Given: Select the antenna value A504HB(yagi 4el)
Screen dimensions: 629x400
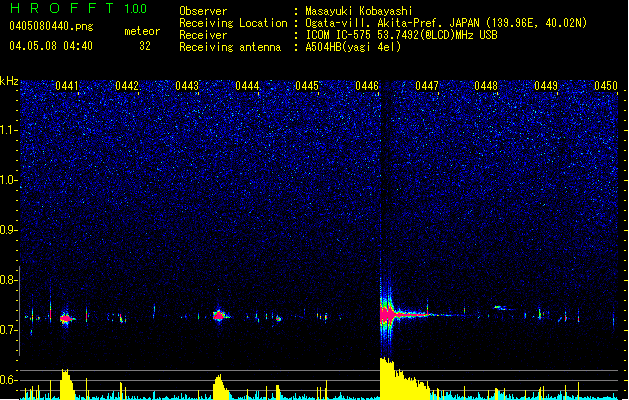Looking at the screenshot, I should 353,47.
